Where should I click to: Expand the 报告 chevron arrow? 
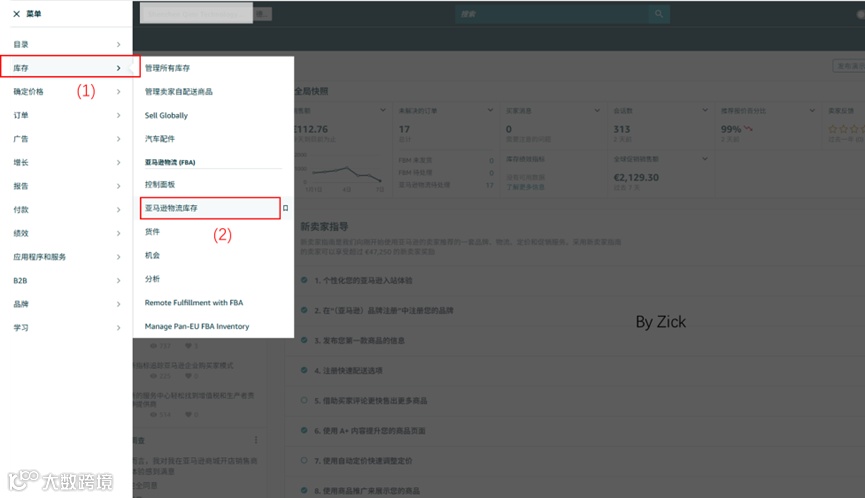118,186
